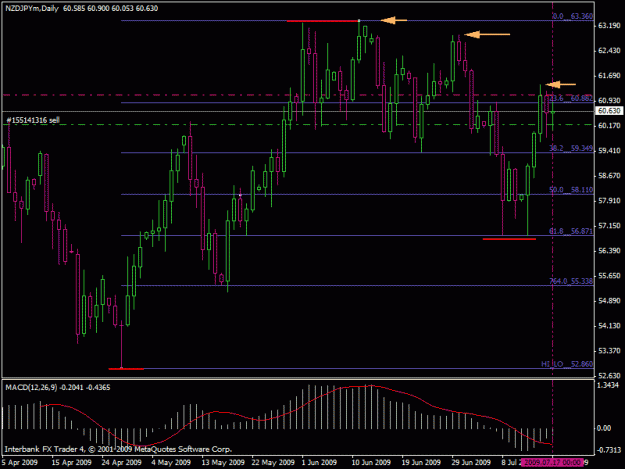
Task: Click the 22 May 2009 date label
Action: point(273,462)
